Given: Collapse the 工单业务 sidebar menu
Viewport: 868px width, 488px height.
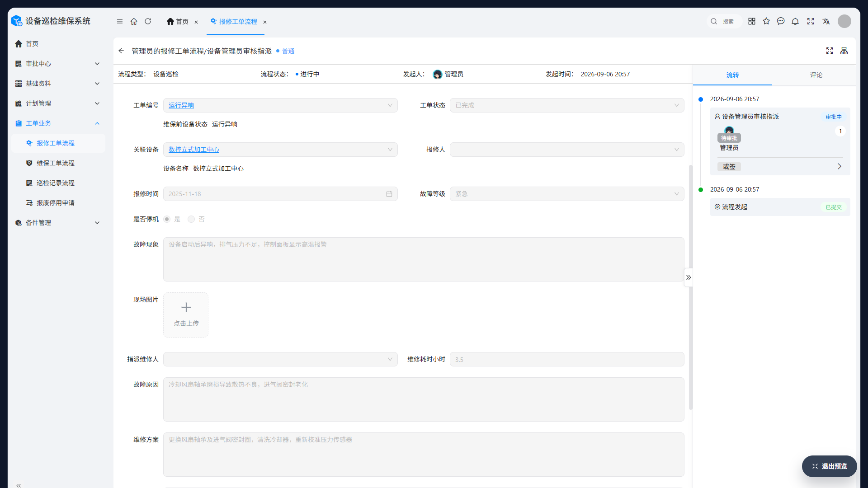Looking at the screenshot, I should point(58,123).
